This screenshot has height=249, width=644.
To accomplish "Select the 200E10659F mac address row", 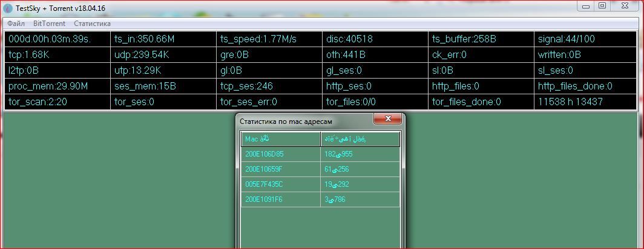I will (280, 169).
